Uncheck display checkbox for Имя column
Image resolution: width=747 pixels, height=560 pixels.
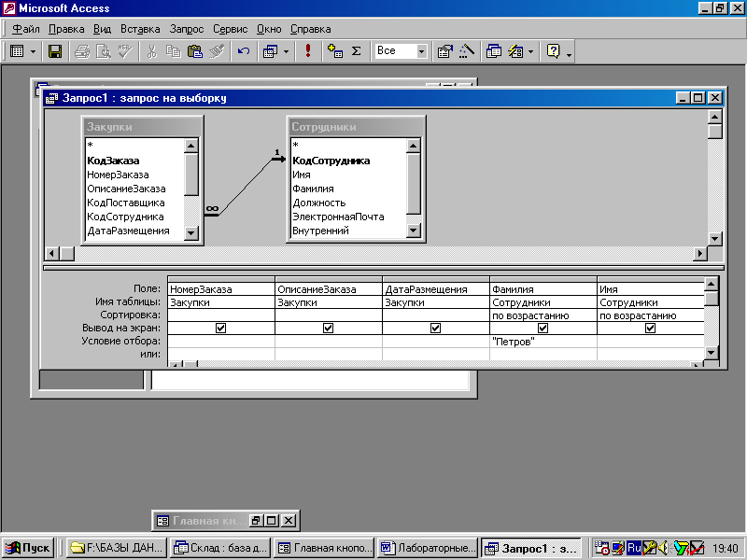[650, 329]
